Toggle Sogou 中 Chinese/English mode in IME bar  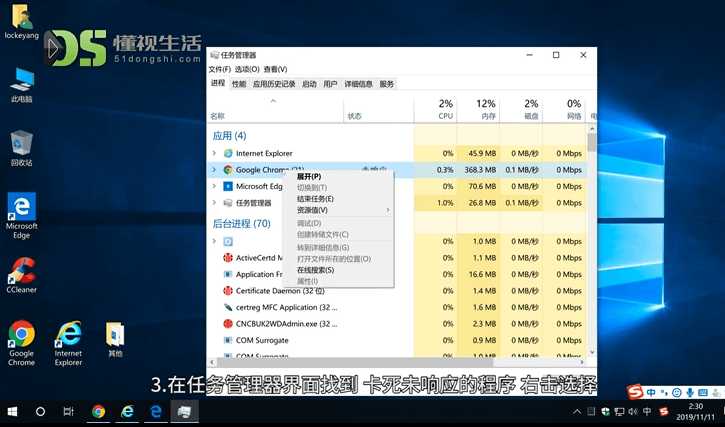[651, 393]
